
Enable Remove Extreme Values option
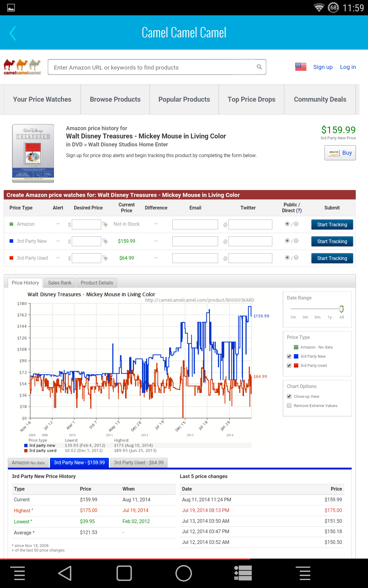(289, 406)
